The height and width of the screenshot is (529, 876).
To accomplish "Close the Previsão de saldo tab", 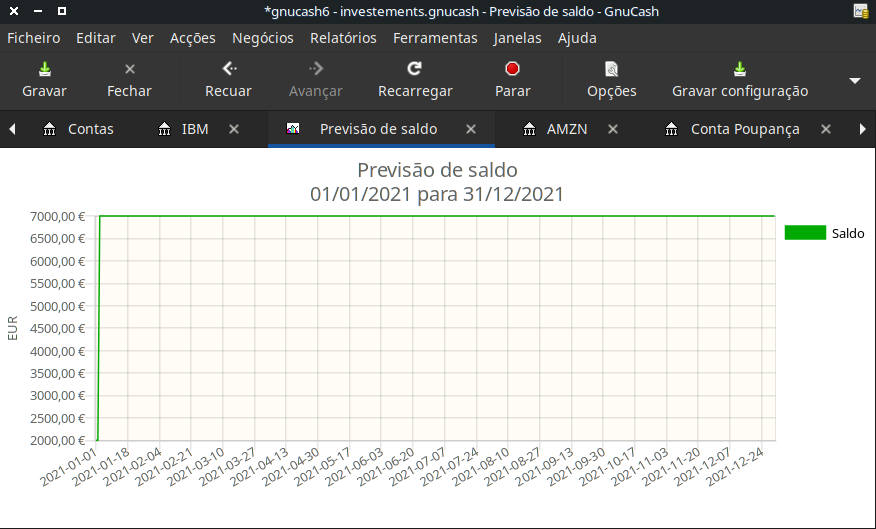I will click(x=471, y=129).
